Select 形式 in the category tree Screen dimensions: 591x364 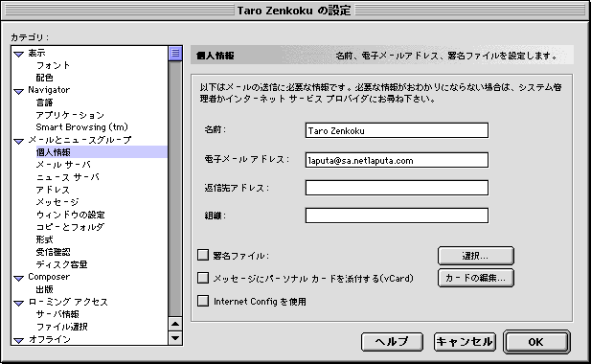[x=44, y=239]
